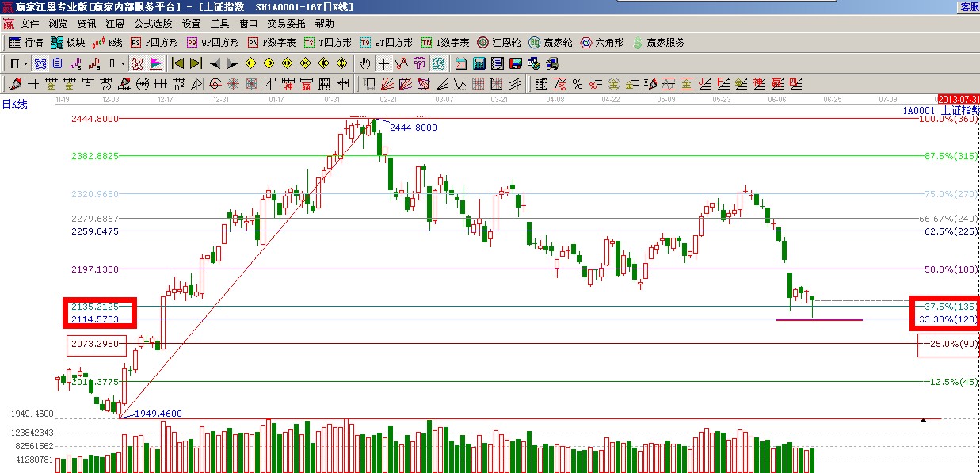Open the candlestick style dropdown arrow
The image size is (980, 473).
(x=123, y=63)
